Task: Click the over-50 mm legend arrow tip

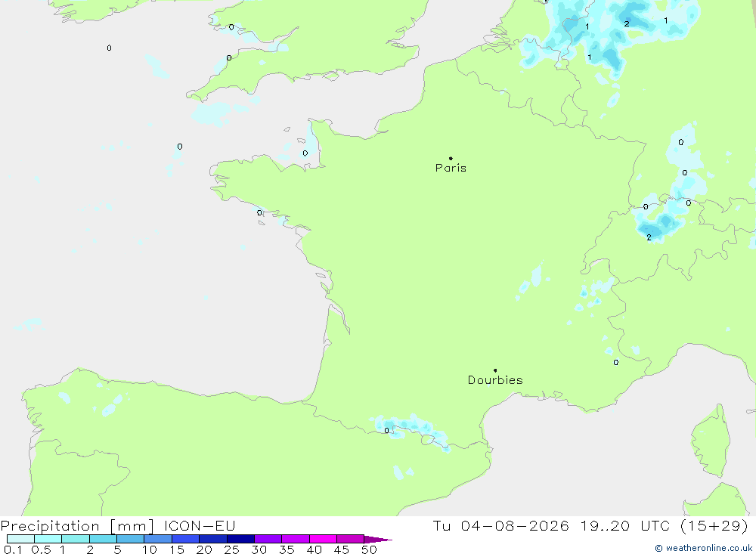Action: (378, 540)
